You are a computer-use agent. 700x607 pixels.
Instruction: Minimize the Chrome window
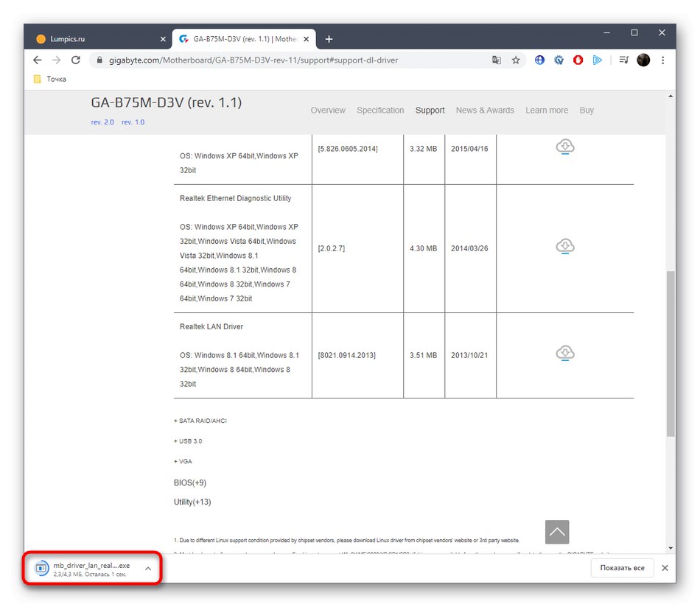[606, 32]
